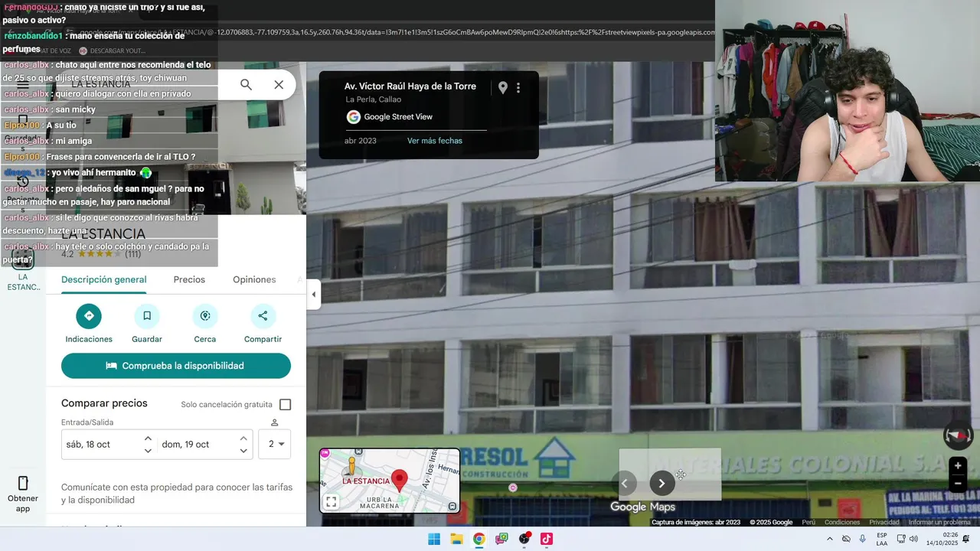Image resolution: width=980 pixels, height=551 pixels.
Task: Open File Explorer from the taskbar
Action: 456,539
